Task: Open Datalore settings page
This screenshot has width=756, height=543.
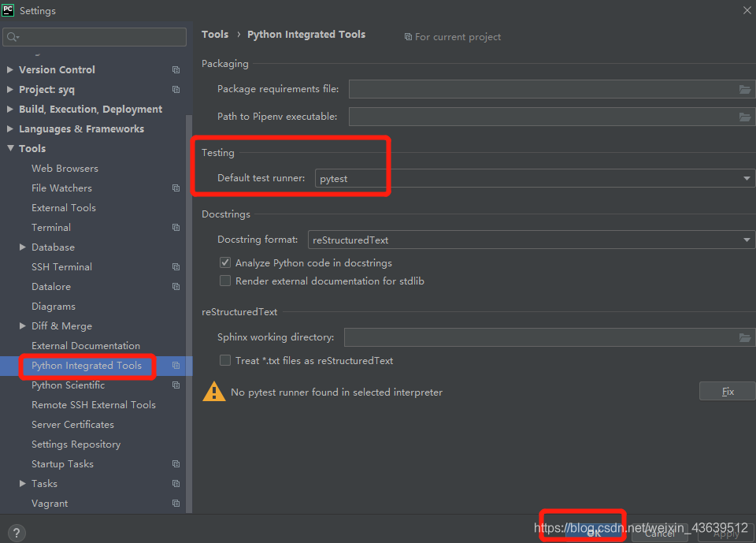Action: [x=51, y=287]
